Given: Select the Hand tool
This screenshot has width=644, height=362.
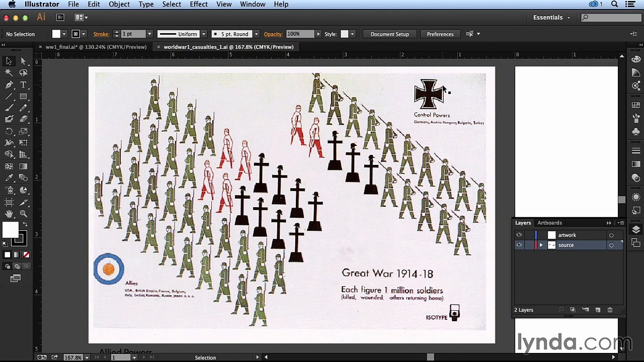Looking at the screenshot, I should point(9,214).
